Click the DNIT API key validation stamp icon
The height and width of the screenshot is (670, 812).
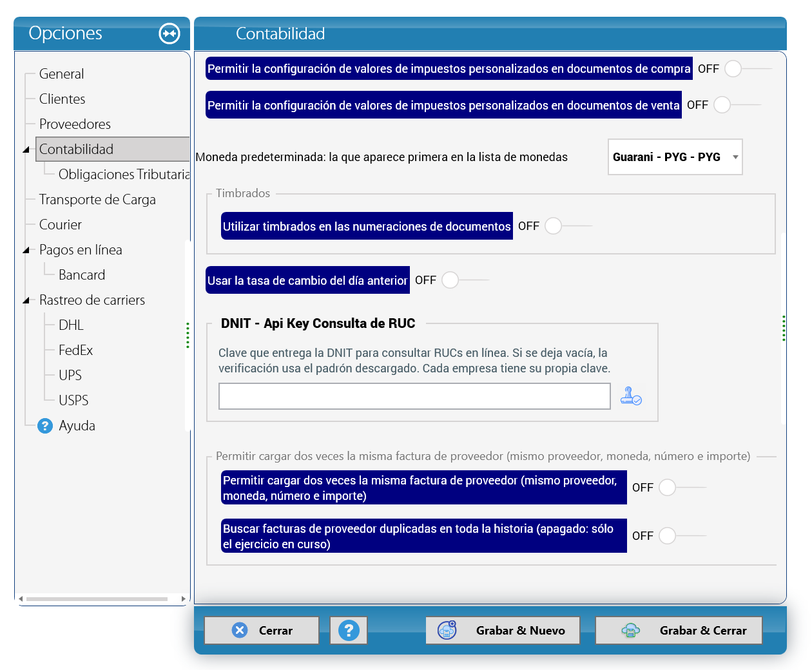tap(631, 396)
